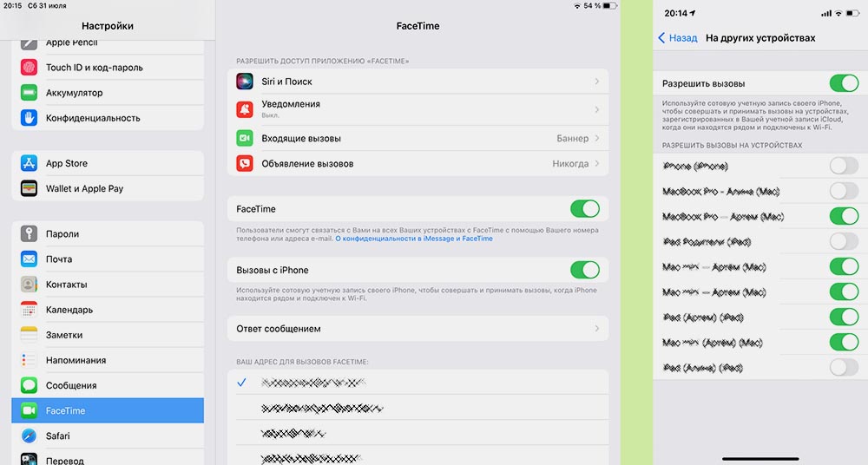Go back with Назад button
Screen dimensions: 868x465
(x=678, y=37)
